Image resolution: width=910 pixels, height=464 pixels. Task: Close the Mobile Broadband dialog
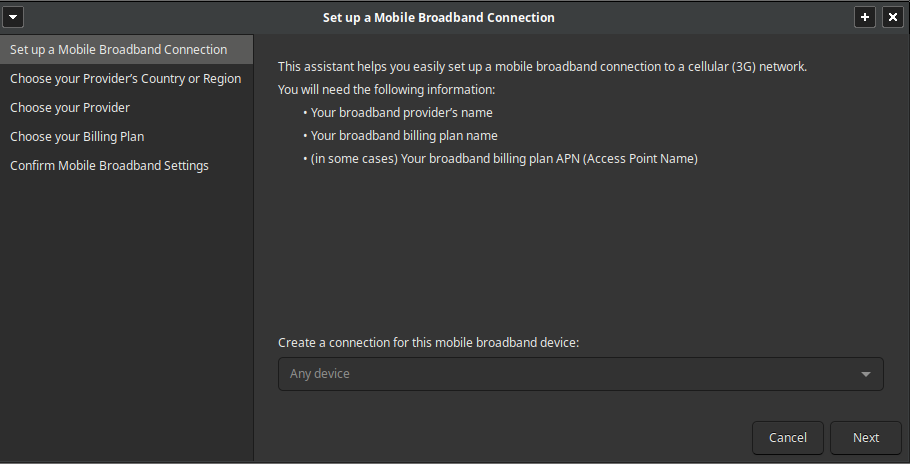[893, 17]
